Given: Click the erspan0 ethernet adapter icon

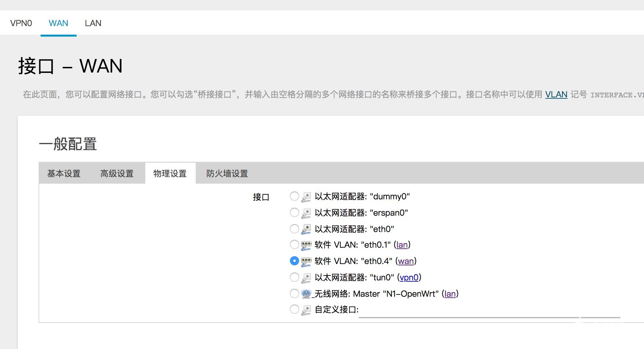Looking at the screenshot, I should coord(306,213).
